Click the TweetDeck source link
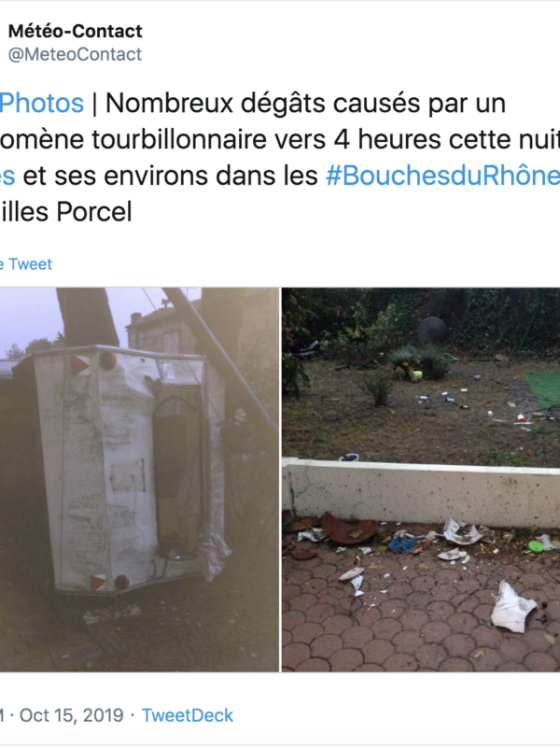 point(188,715)
